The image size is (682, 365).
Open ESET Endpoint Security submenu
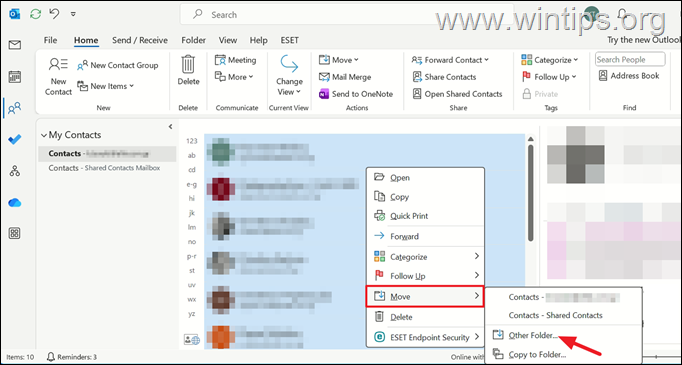coord(425,337)
